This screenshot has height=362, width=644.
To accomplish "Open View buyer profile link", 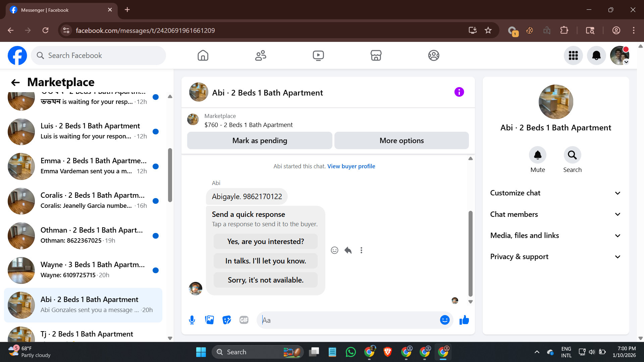I will pyautogui.click(x=351, y=166).
